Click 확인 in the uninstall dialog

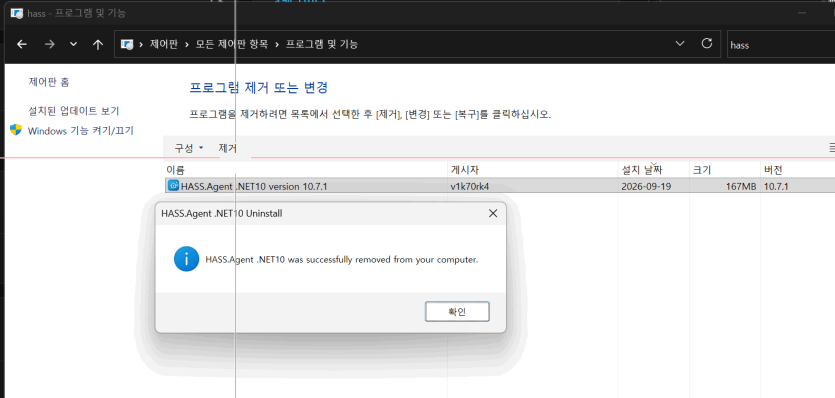coord(457,312)
